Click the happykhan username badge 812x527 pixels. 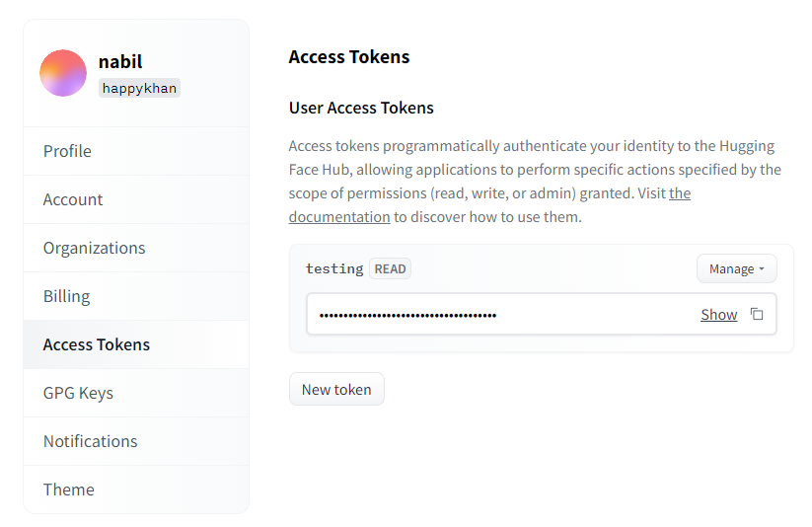(139, 88)
